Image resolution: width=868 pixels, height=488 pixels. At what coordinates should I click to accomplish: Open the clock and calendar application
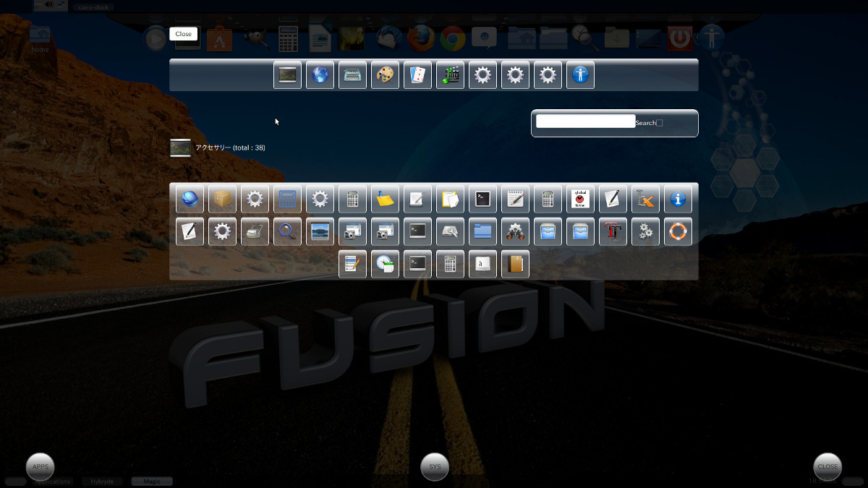[x=385, y=264]
